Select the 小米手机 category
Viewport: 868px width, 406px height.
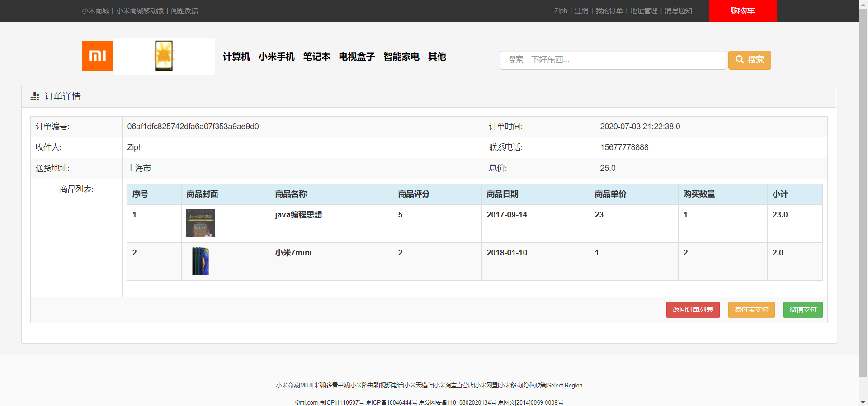tap(277, 57)
